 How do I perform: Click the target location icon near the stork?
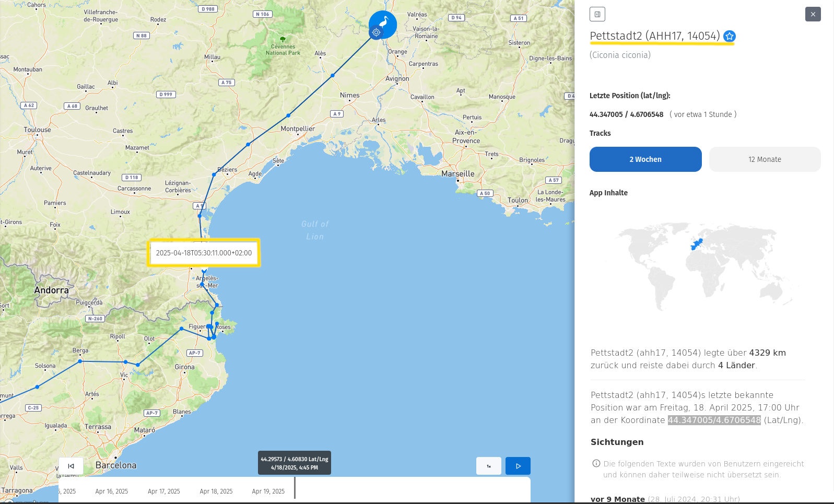click(x=376, y=32)
